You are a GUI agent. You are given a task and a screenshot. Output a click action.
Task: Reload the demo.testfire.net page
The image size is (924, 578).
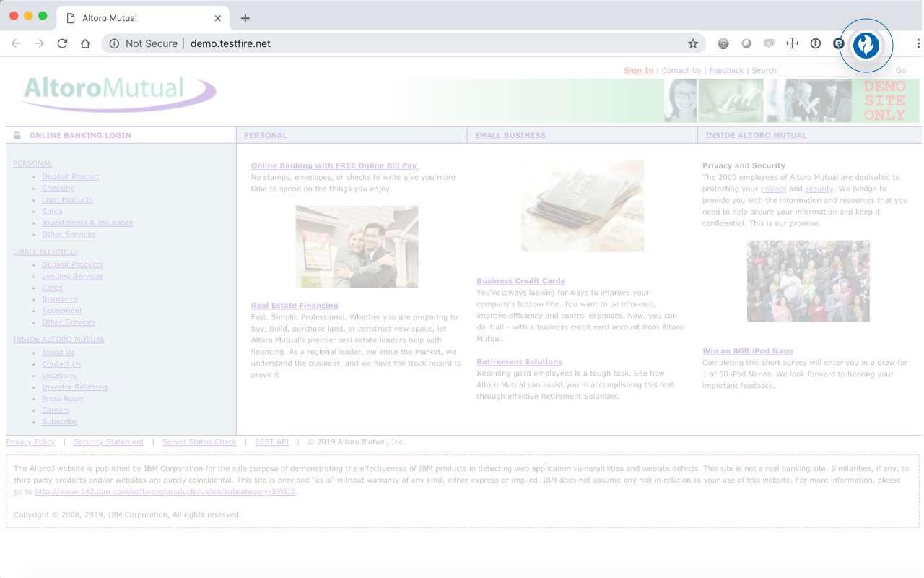click(62, 43)
